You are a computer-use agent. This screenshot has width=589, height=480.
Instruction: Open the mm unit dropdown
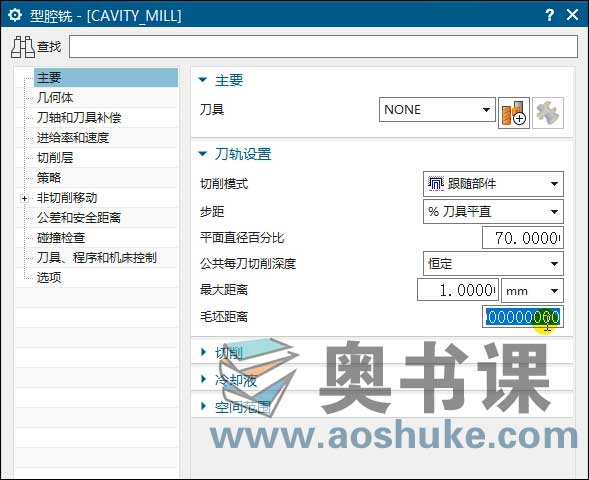(x=532, y=290)
